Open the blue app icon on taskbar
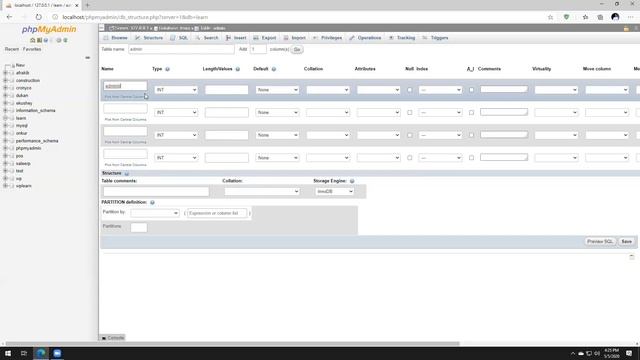 pyautogui.click(x=57, y=353)
